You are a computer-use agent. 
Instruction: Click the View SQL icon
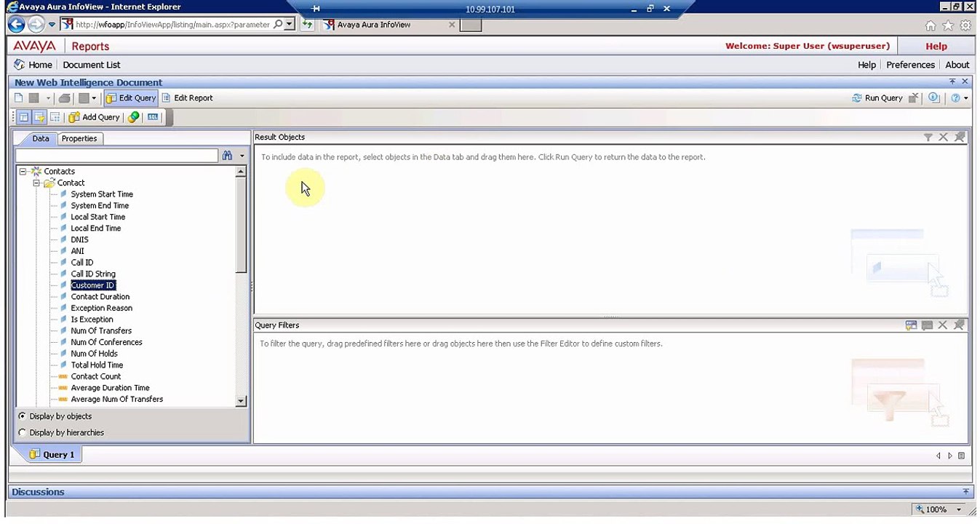click(x=153, y=117)
